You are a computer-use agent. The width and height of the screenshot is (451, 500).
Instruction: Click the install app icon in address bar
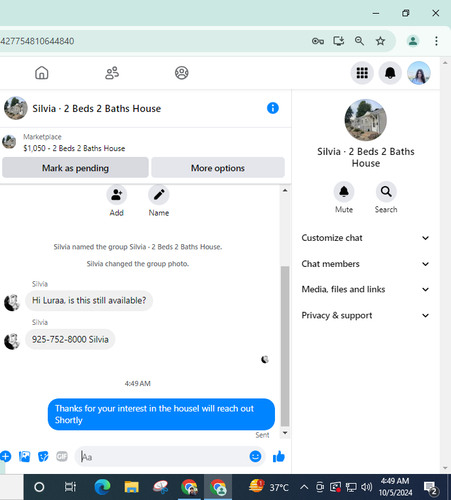click(x=339, y=41)
